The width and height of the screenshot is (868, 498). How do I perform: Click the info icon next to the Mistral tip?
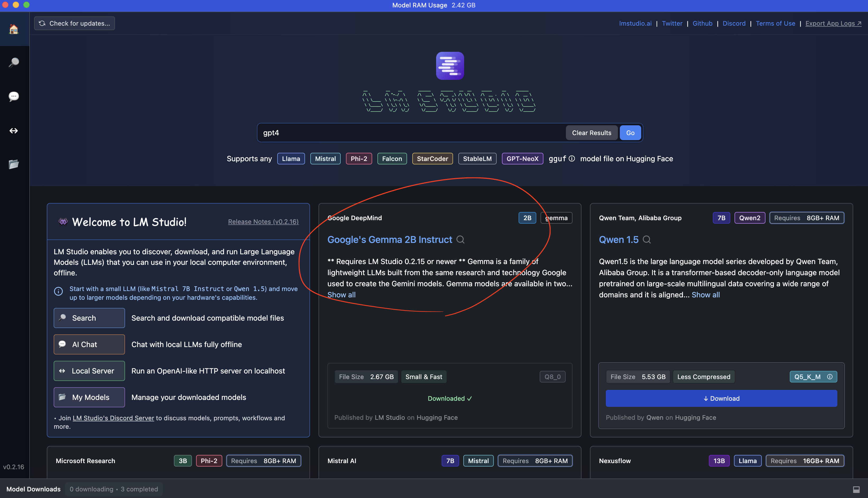[x=58, y=291]
